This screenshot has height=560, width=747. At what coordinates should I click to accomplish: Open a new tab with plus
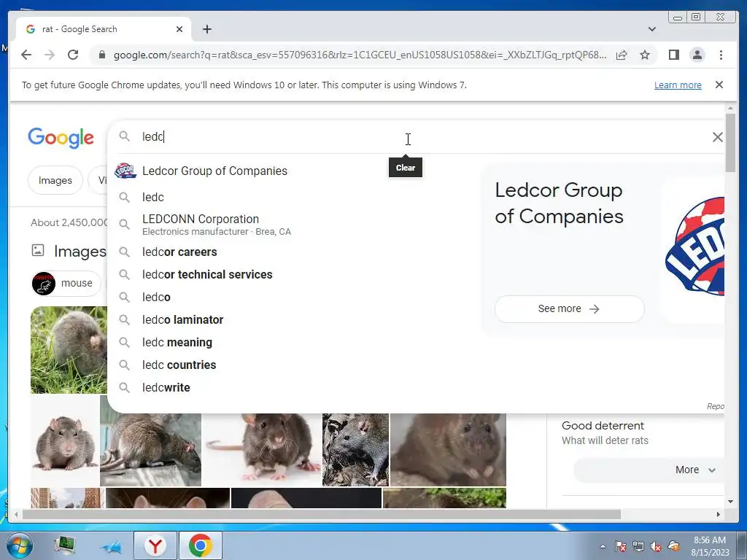(206, 29)
